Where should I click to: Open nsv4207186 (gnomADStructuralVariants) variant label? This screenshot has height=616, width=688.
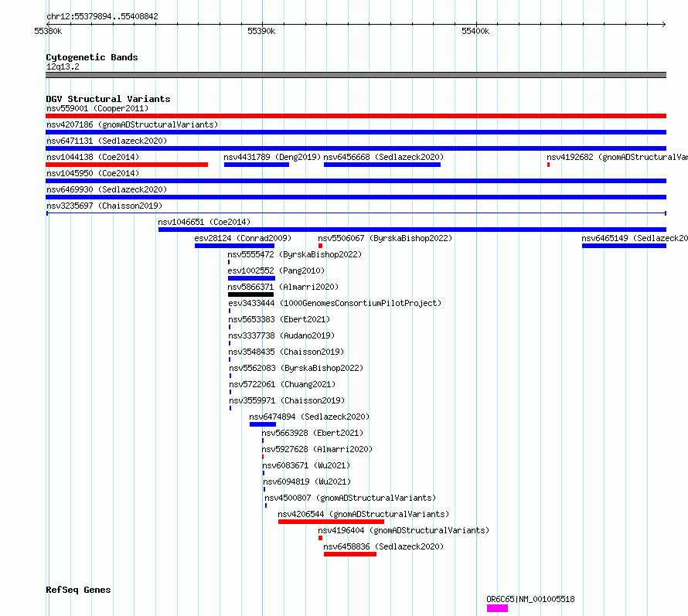coord(132,124)
